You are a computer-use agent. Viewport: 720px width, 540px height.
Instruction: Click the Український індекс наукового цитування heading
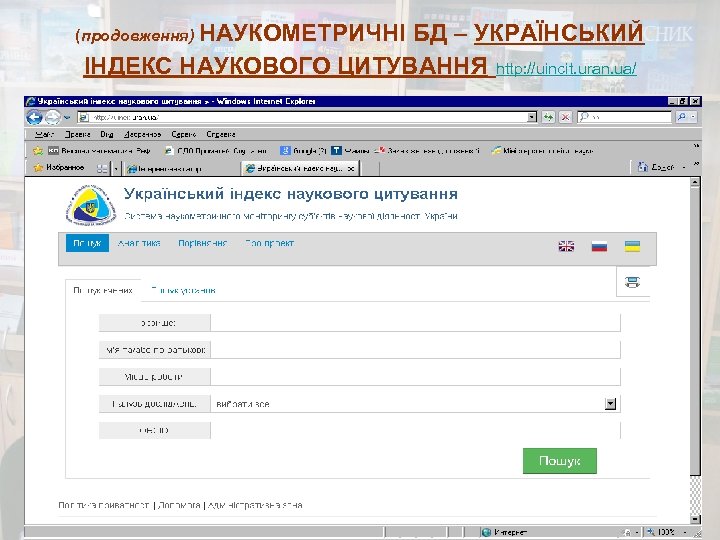pyautogui.click(x=291, y=194)
